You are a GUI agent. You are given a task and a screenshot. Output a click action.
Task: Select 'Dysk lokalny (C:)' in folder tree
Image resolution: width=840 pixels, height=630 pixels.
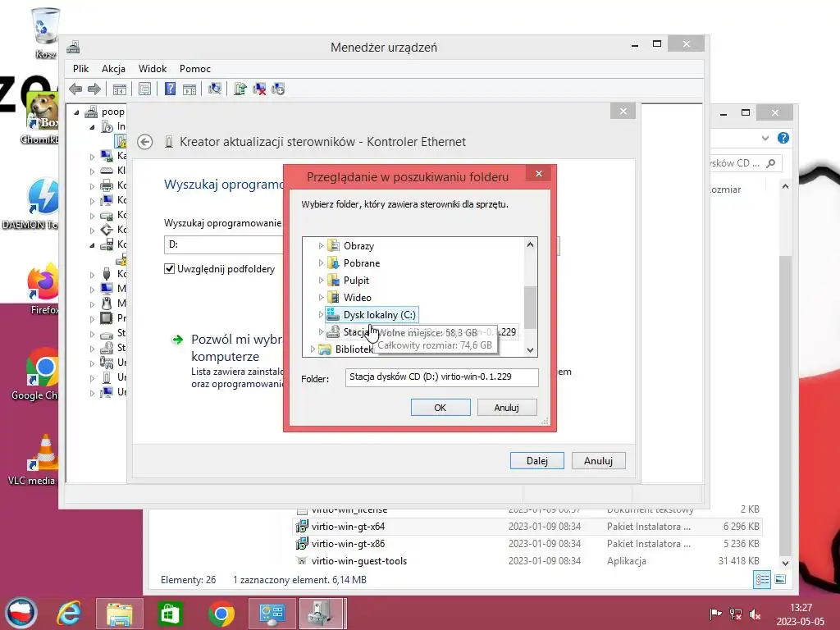coord(372,314)
